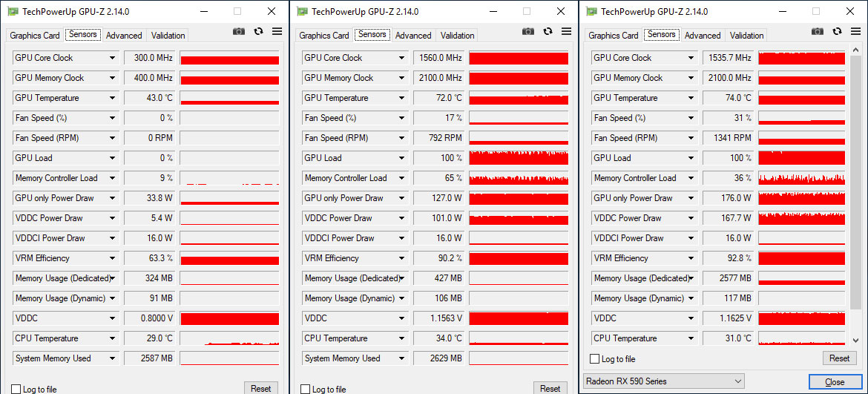Open the hamburger menu in the left GPU-Z window
The height and width of the screenshot is (394, 868).
click(x=277, y=31)
